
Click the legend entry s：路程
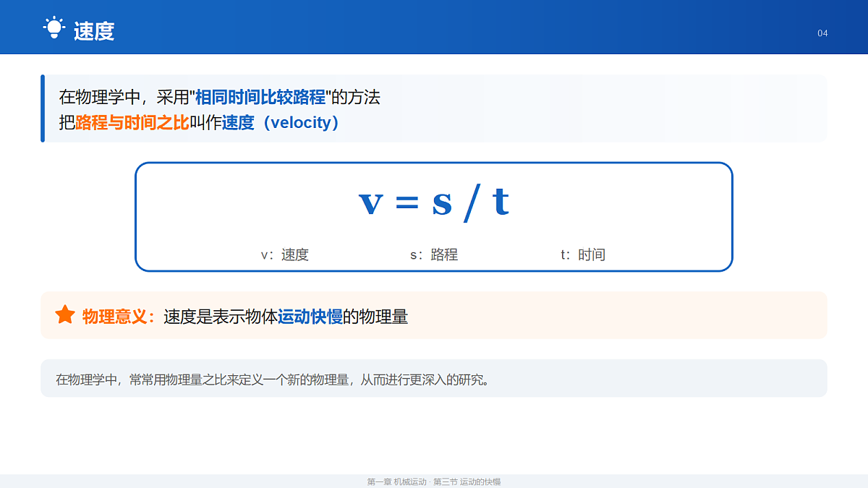[x=434, y=254]
